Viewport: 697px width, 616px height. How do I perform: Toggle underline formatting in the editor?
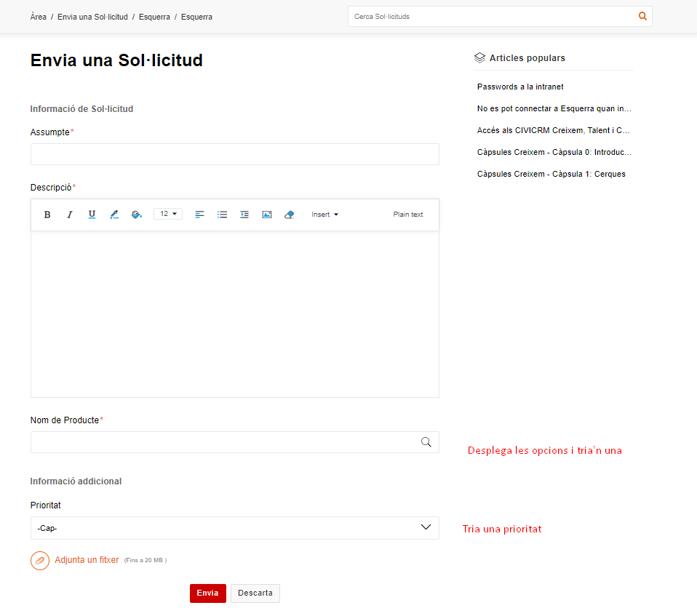tap(92, 215)
